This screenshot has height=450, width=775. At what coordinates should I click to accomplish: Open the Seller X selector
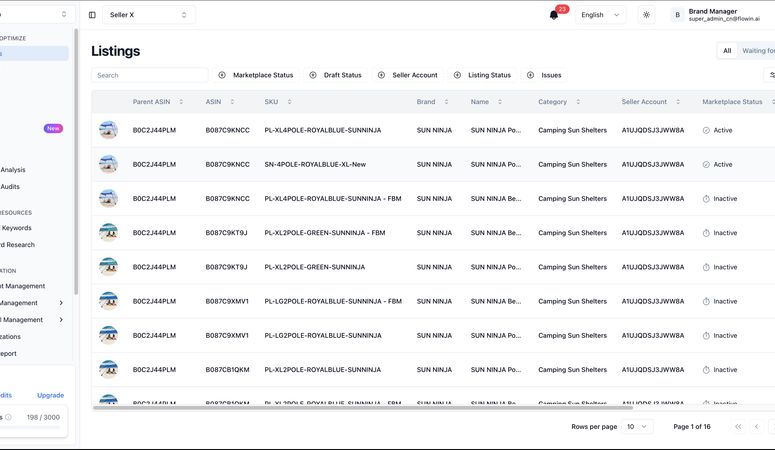pos(148,15)
